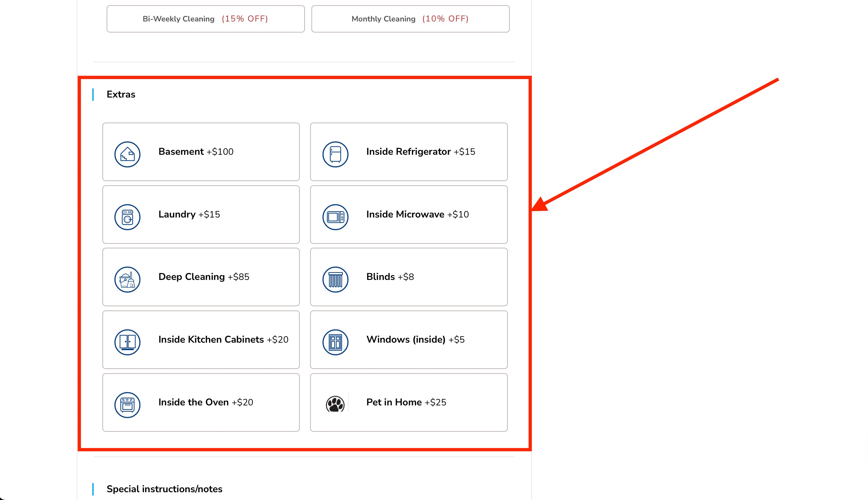Add the Pet in Home +$25 extra
This screenshot has width=868, height=500.
pyautogui.click(x=409, y=402)
